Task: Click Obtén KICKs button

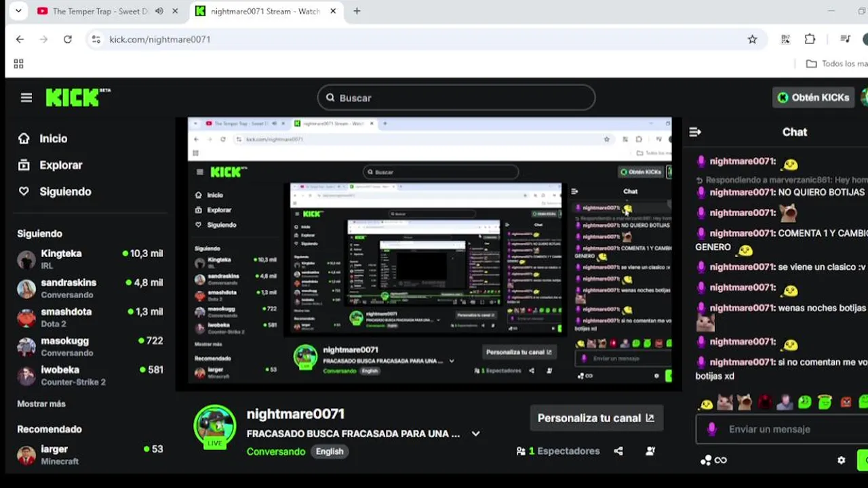Action: click(814, 98)
